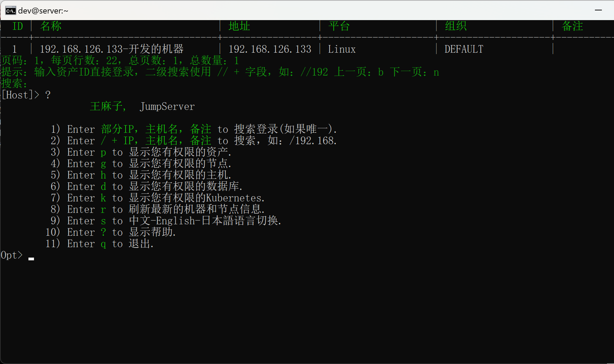Click the JumpServer welcome text

pyautogui.click(x=167, y=106)
